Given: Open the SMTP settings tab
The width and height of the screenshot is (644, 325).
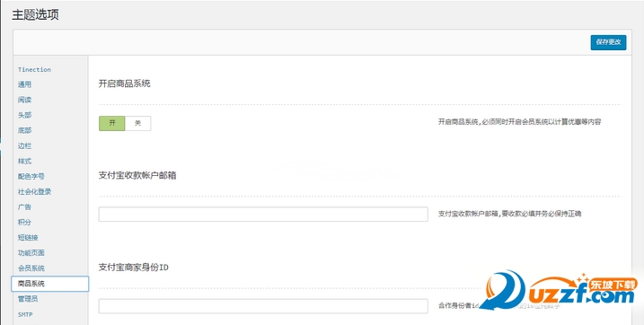Looking at the screenshot, I should tap(25, 315).
